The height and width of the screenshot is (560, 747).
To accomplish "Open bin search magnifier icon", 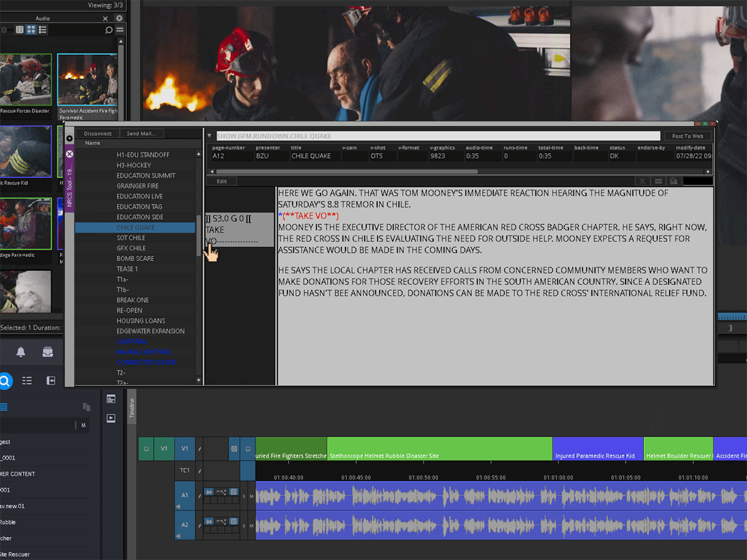I will click(x=109, y=29).
